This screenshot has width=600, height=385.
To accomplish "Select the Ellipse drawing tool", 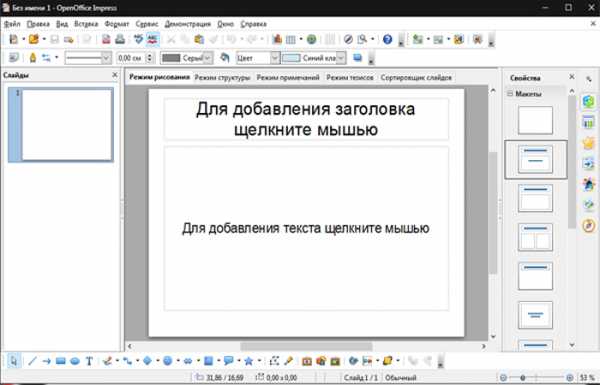I will click(75, 361).
